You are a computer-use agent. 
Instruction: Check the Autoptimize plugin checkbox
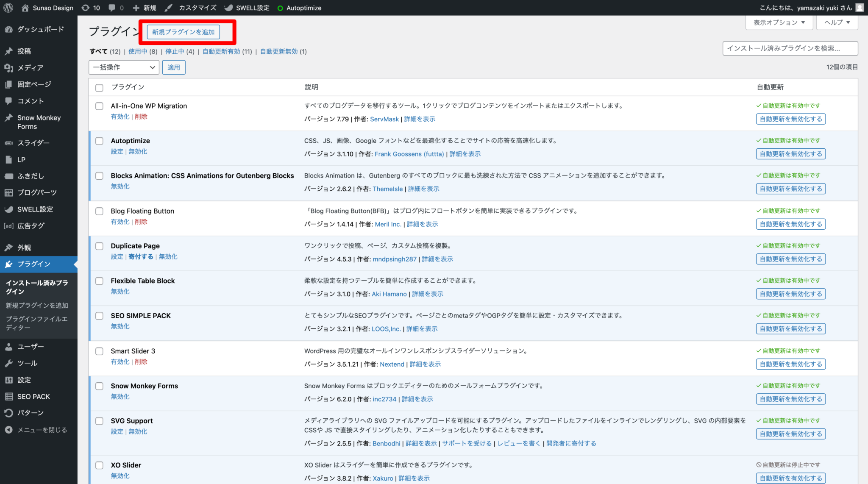pyautogui.click(x=99, y=141)
